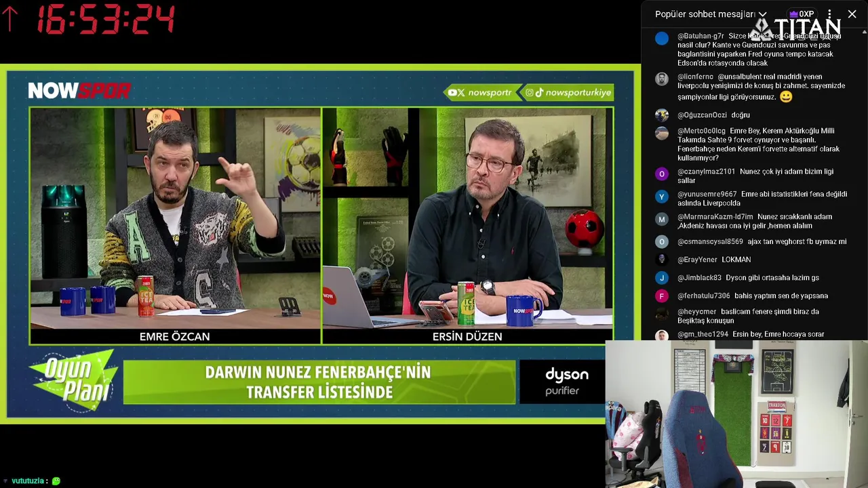Image resolution: width=868 pixels, height=488 pixels.
Task: Click the streamer webcam feed thumbnail
Action: 736,414
